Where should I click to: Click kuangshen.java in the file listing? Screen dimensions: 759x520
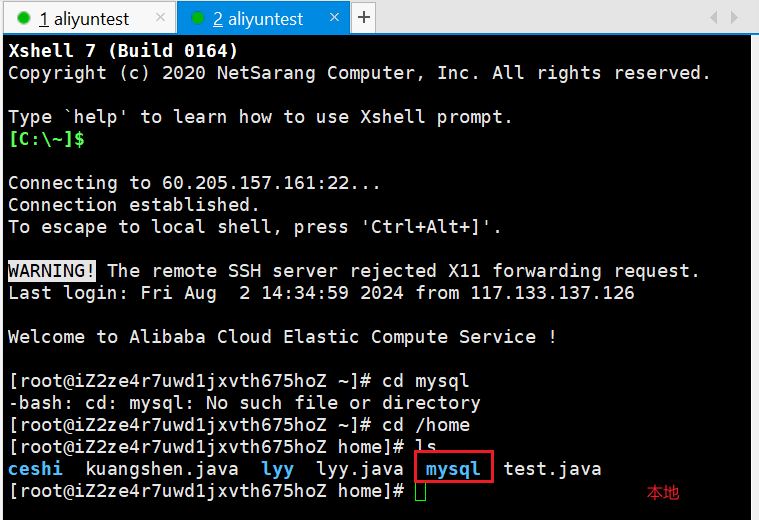162,469
